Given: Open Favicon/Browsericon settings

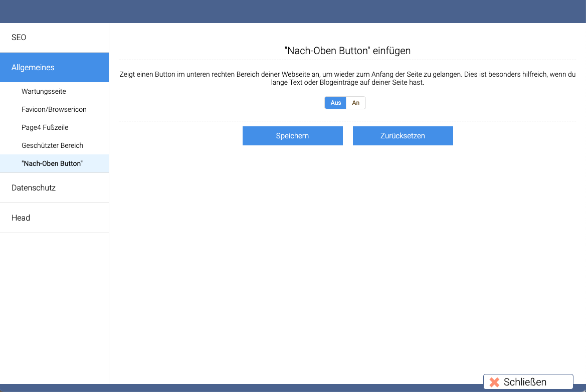Looking at the screenshot, I should 54,109.
